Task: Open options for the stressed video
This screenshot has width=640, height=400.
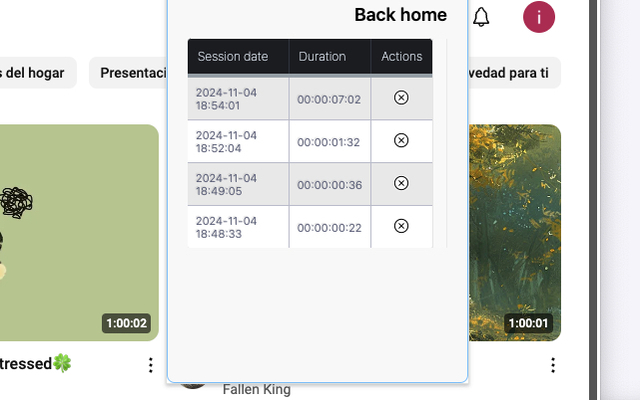Action: coord(151,366)
